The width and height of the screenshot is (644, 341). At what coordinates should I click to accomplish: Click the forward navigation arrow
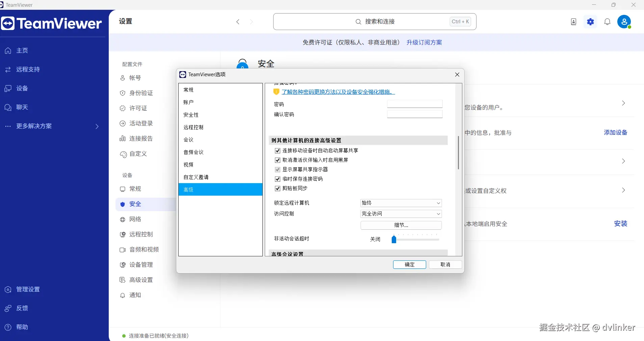(251, 22)
